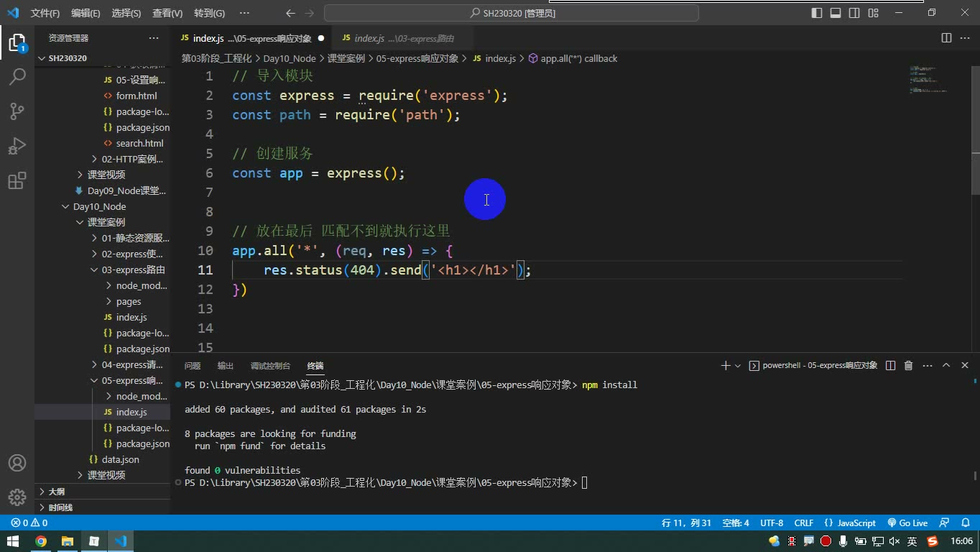Open new terminal launch profile dropdown
The width and height of the screenshot is (980, 552).
(738, 366)
